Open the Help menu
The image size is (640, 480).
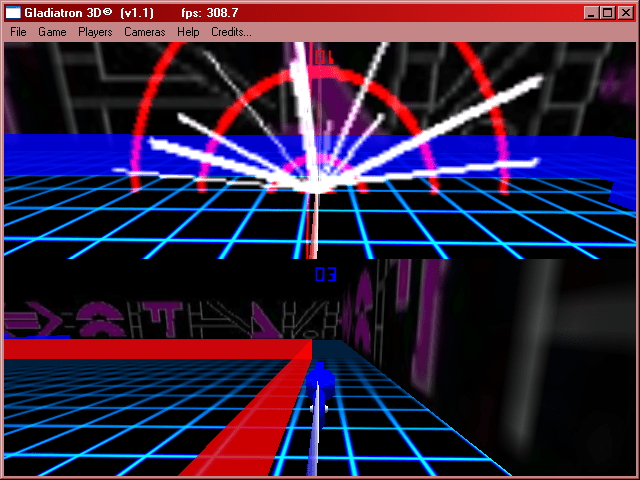click(x=188, y=32)
